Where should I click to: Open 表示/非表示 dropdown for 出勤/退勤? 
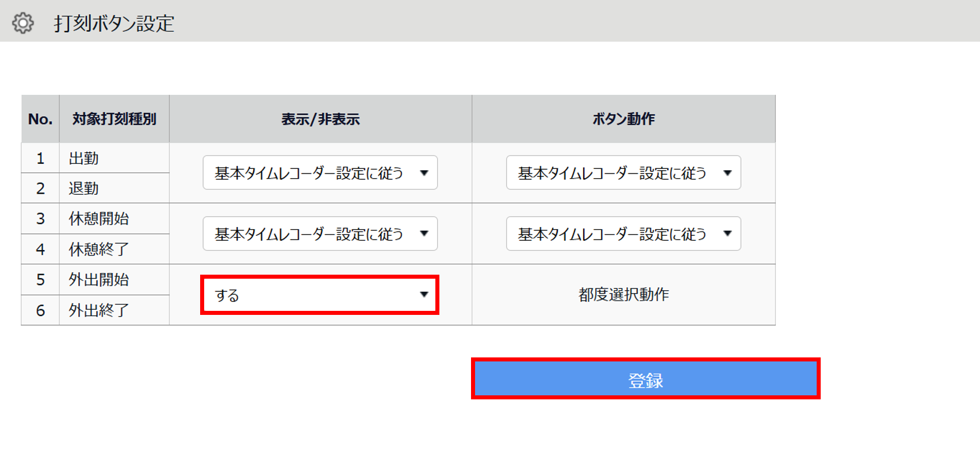click(x=320, y=172)
